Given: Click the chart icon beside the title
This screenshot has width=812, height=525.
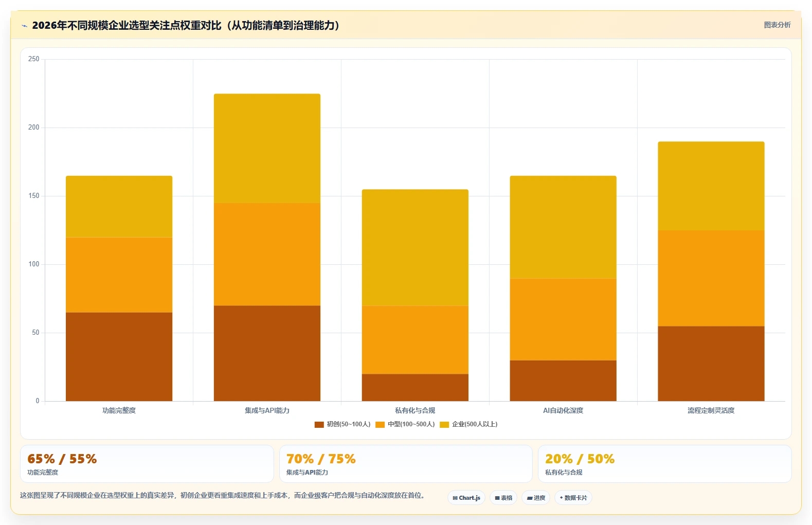Looking at the screenshot, I should click(x=24, y=26).
